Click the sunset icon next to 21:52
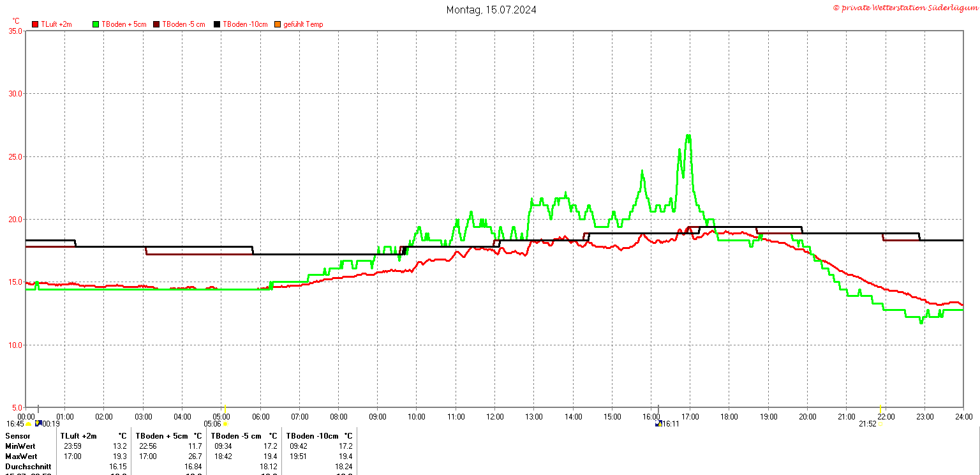 click(x=880, y=424)
